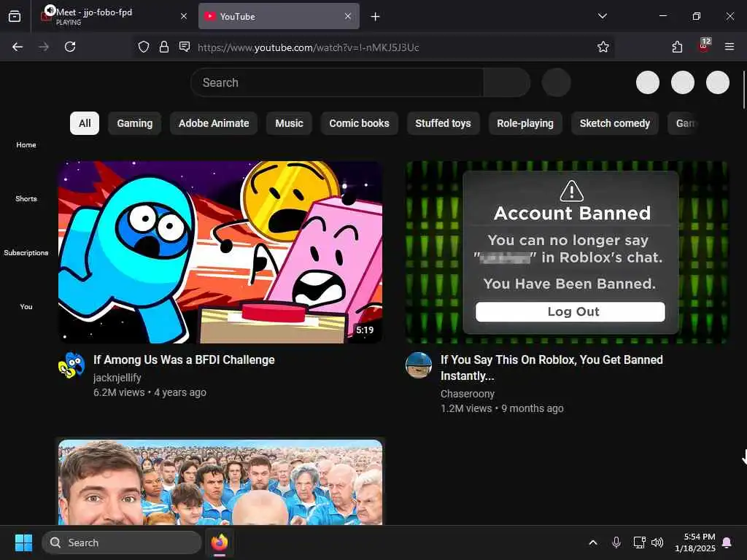
Task: Click the microphone icon in system tray
Action: pos(616,542)
